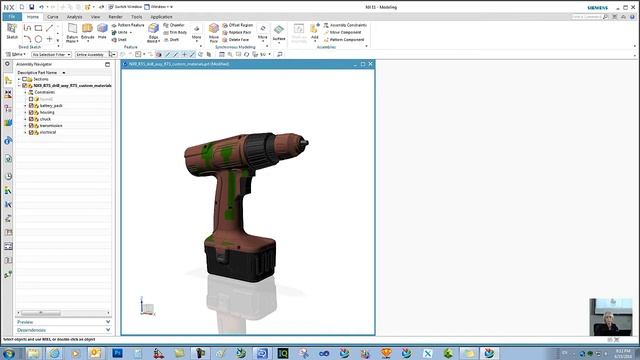Switch to the Curve ribbon tab

coord(53,17)
